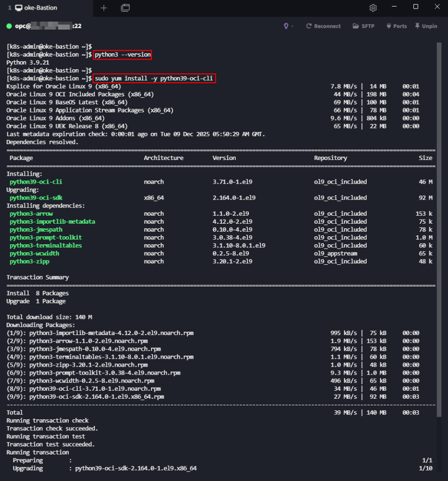Click the Transaction Summary heading

pyautogui.click(x=38, y=277)
